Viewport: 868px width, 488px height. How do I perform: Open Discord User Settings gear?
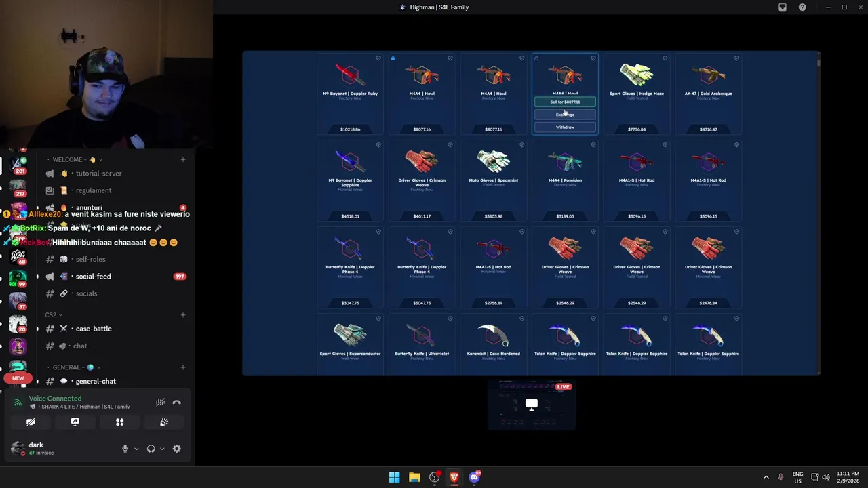pos(176,449)
